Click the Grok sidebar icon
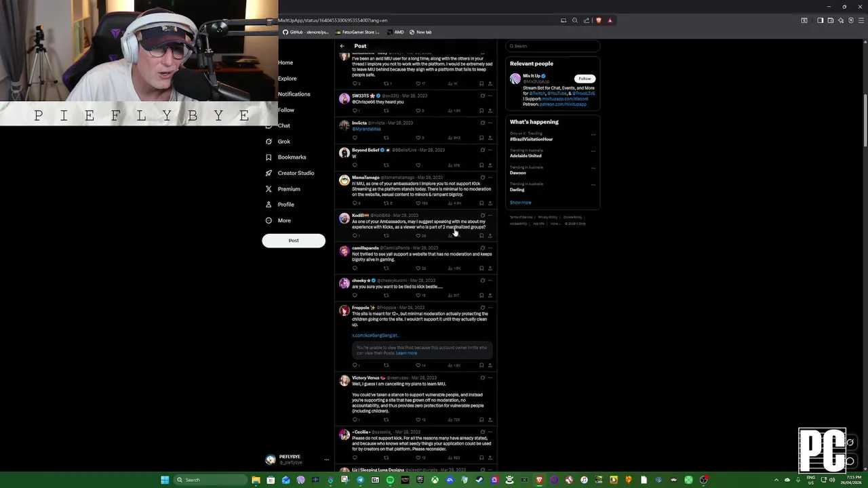 (x=269, y=142)
